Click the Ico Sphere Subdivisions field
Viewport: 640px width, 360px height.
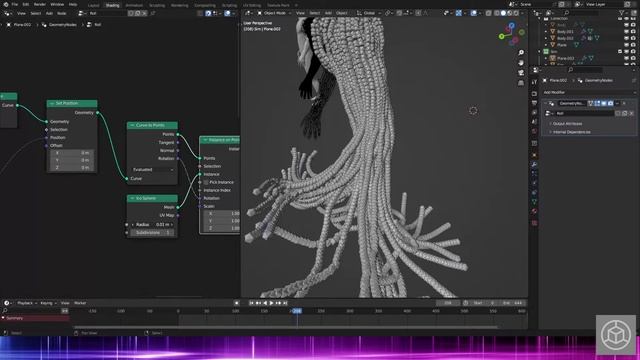(x=152, y=233)
